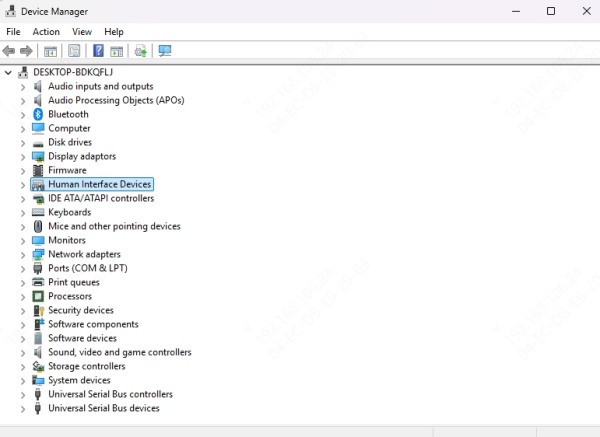Click the Show/Hide Console Tree toolbar icon
Image resolution: width=600 pixels, height=437 pixels.
(50, 51)
